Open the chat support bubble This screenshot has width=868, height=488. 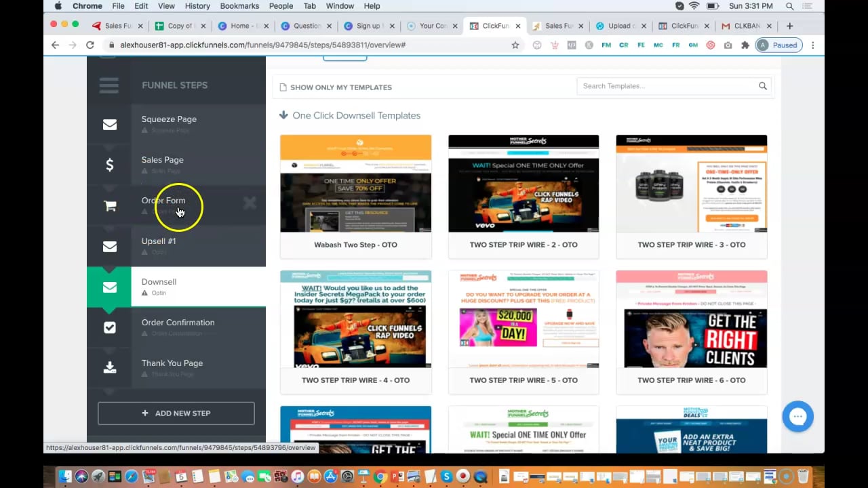point(797,417)
